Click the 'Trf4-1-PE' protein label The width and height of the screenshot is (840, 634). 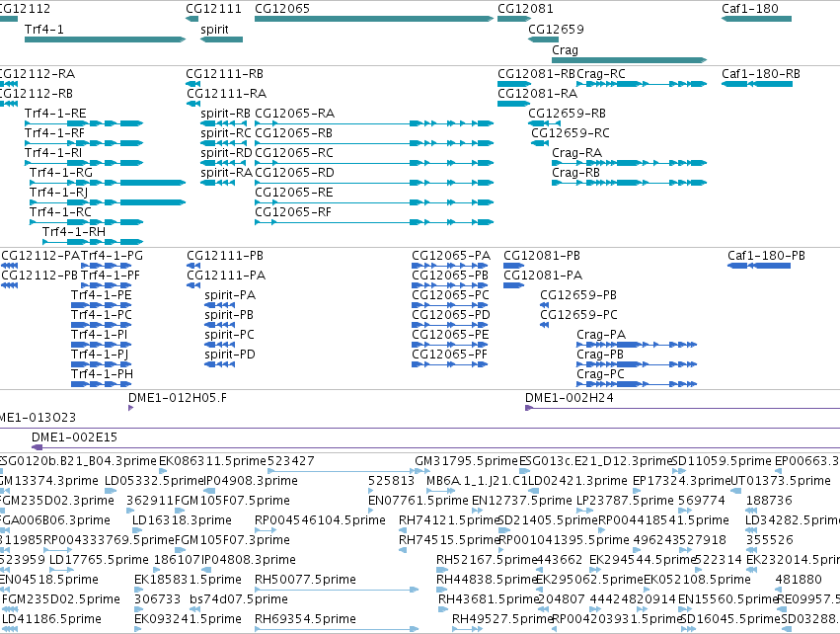click(102, 294)
